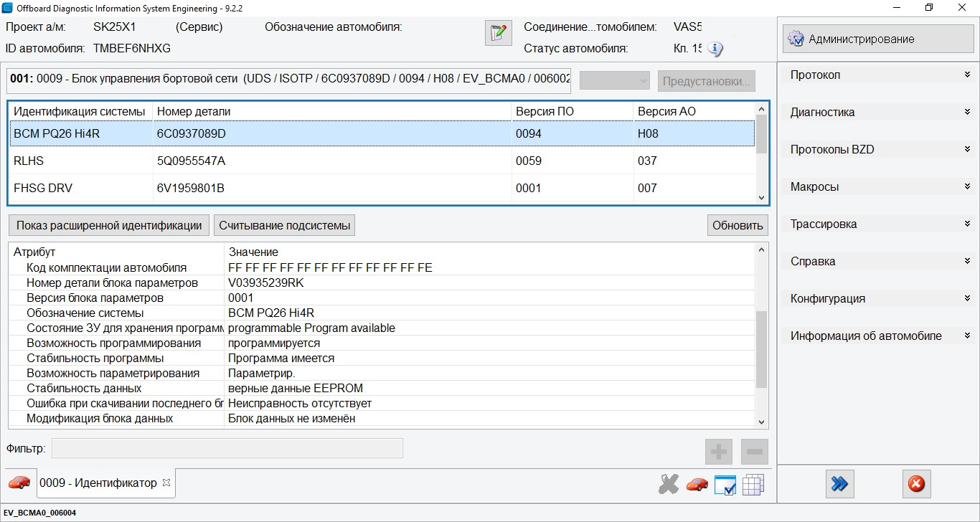980x522 pixels.
Task: Click the checked-window dialog icon in status bar
Action: (725, 484)
